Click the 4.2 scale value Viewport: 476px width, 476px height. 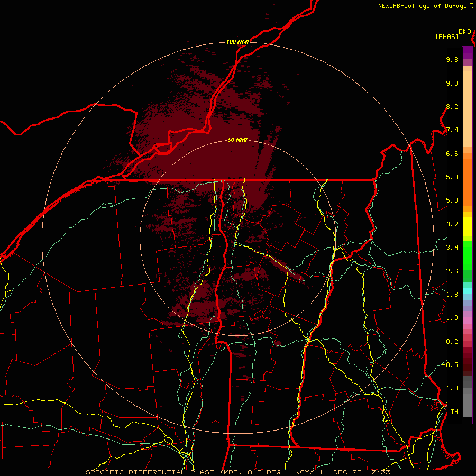pyautogui.click(x=452, y=224)
